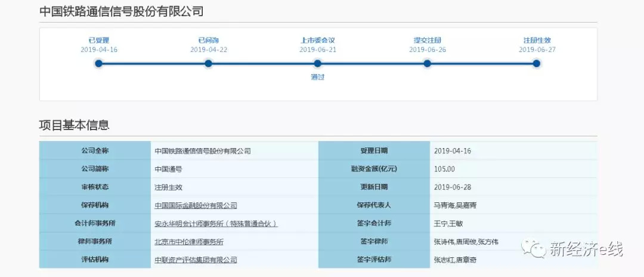Image resolution: width=644 pixels, height=277 pixels.
Task: Click the 已受理 timeline node dot
Action: tap(98, 63)
